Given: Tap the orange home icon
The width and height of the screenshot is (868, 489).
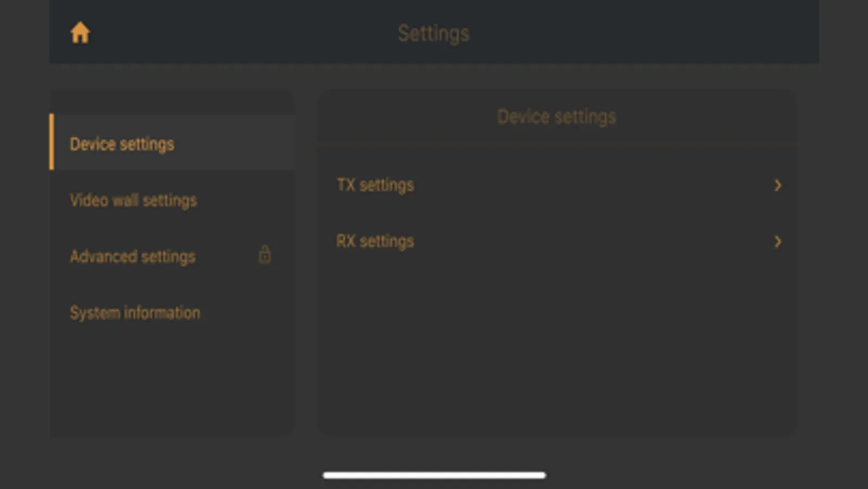Looking at the screenshot, I should click(80, 33).
